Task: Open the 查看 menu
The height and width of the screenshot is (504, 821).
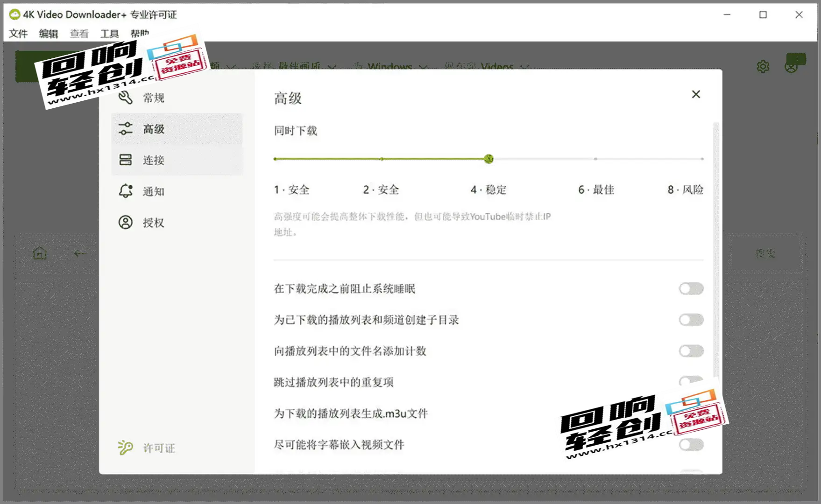Action: [x=79, y=34]
